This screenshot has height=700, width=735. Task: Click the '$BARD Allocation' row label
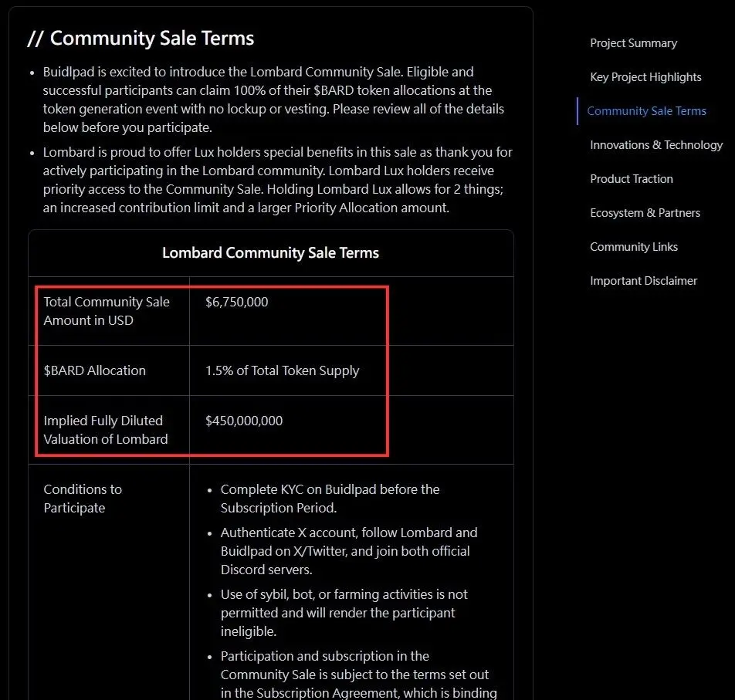point(95,370)
